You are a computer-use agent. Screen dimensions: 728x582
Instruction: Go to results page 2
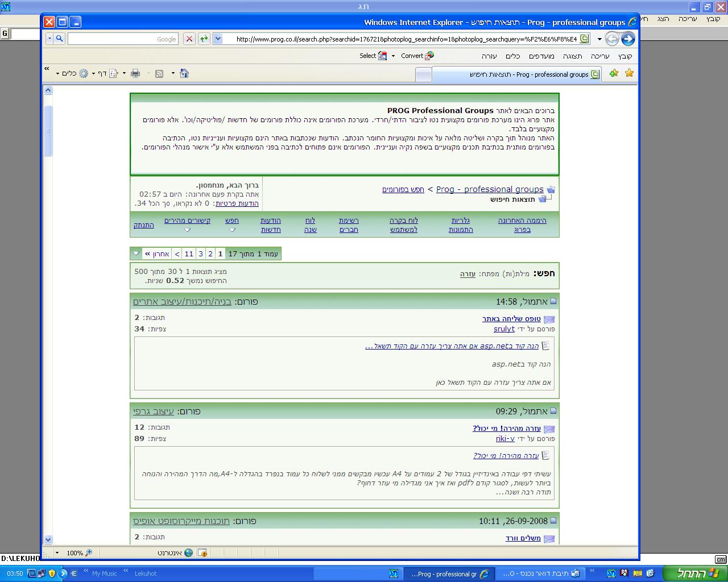210,253
